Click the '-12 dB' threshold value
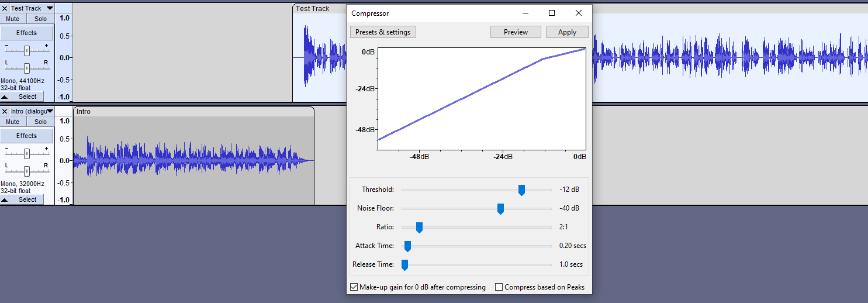This screenshot has width=868, height=303. tap(569, 190)
